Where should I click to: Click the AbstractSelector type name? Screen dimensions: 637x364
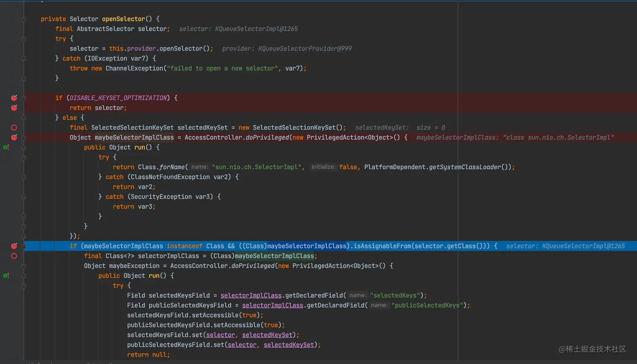coord(105,29)
